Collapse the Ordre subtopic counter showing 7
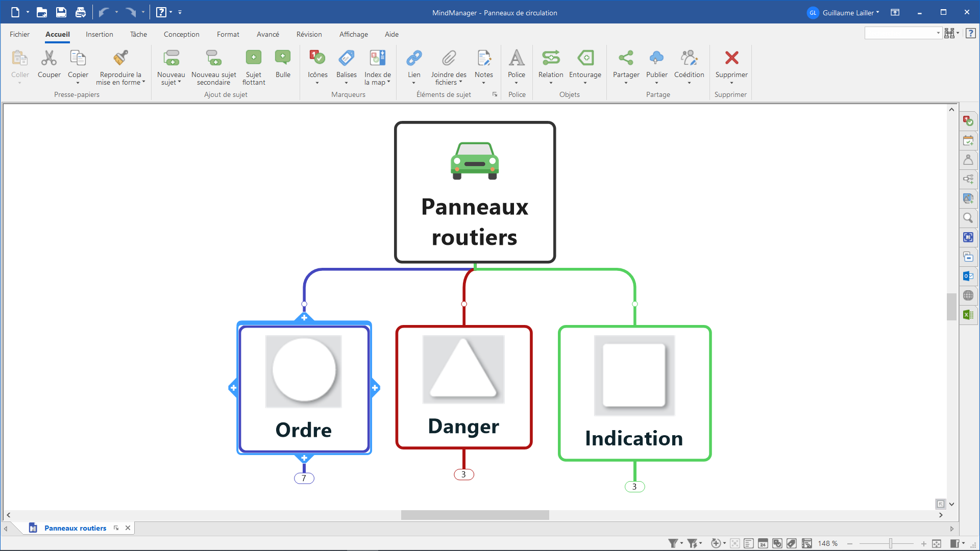 (304, 478)
